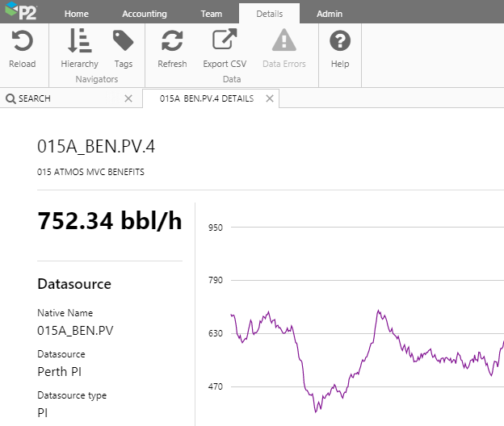Image resolution: width=504 pixels, height=426 pixels.
Task: Show Data Errors warning icon
Action: click(283, 42)
